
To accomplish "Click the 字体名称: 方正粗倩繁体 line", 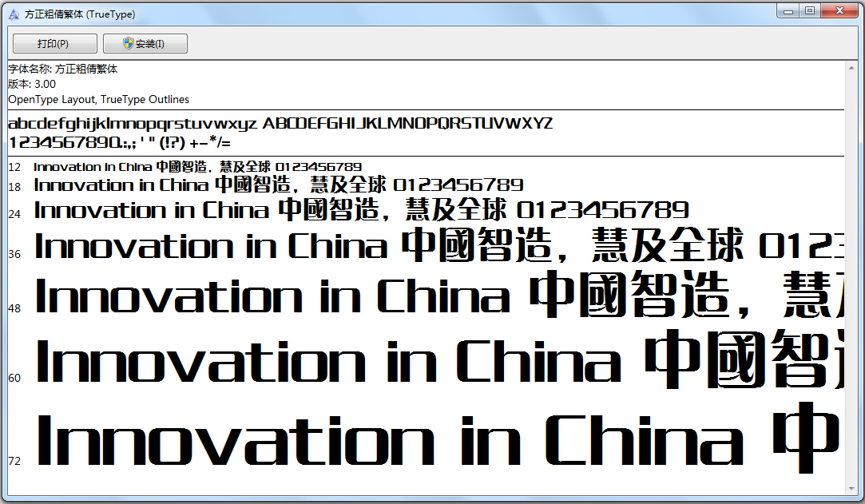I will 63,69.
